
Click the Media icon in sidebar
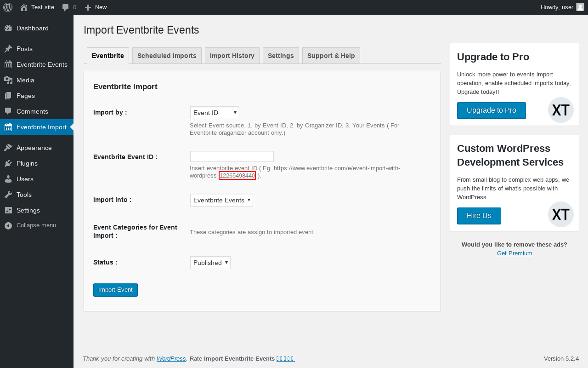(8, 80)
